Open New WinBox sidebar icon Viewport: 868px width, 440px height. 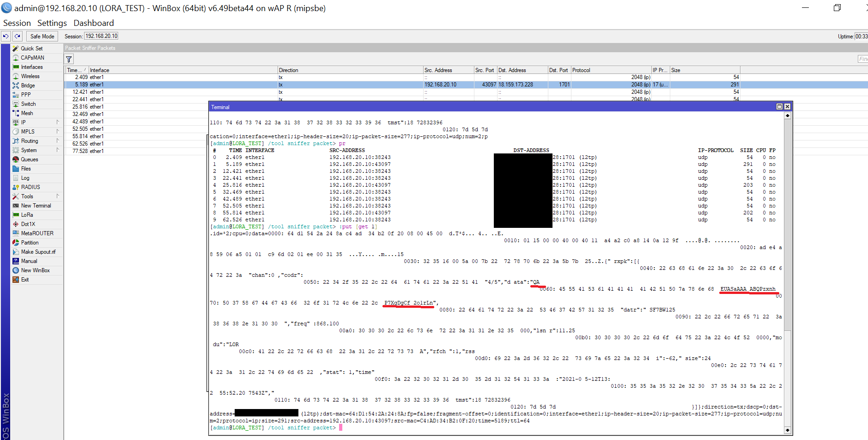16,270
